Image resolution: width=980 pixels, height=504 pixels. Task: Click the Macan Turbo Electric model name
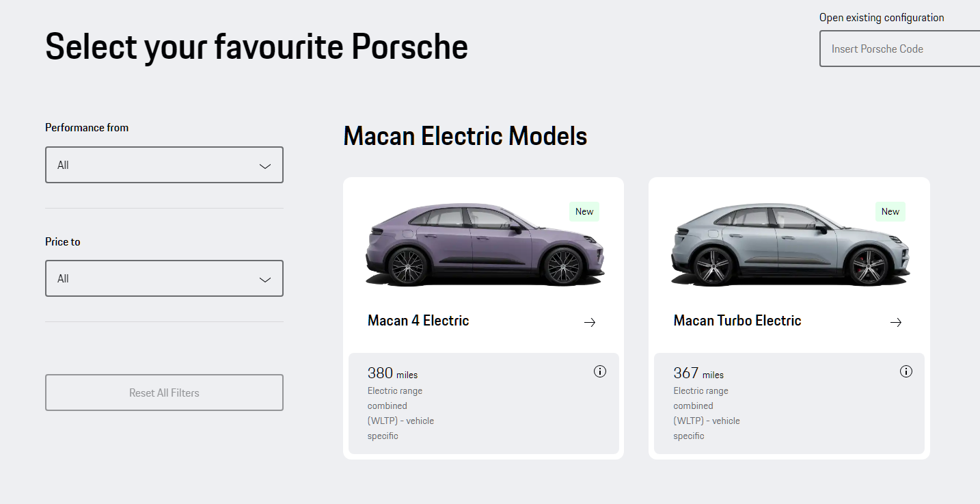[x=737, y=320]
